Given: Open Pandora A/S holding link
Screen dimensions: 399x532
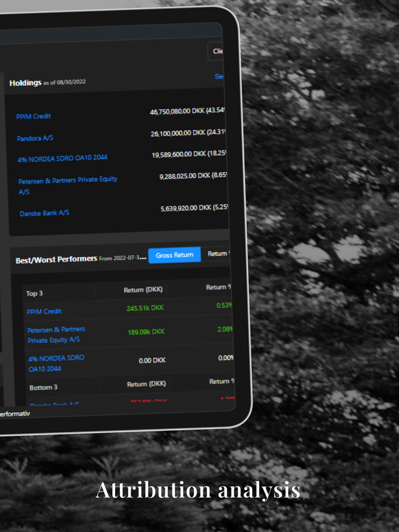Looking at the screenshot, I should point(35,138).
